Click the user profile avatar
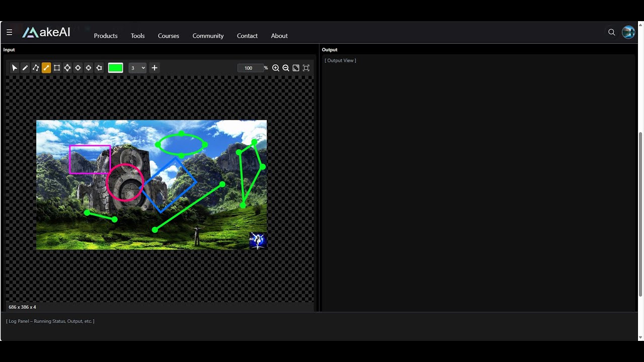644x362 pixels. click(x=628, y=32)
